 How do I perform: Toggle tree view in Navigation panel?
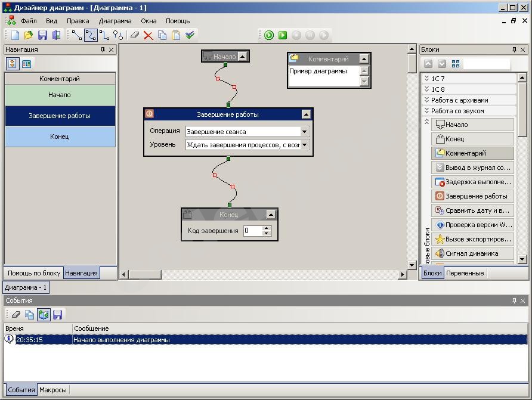[x=13, y=64]
